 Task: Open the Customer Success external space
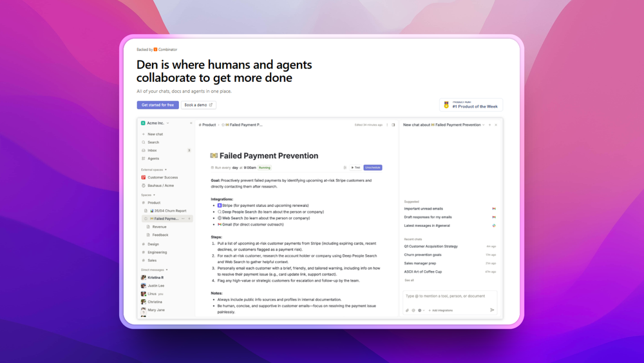[x=160, y=177]
